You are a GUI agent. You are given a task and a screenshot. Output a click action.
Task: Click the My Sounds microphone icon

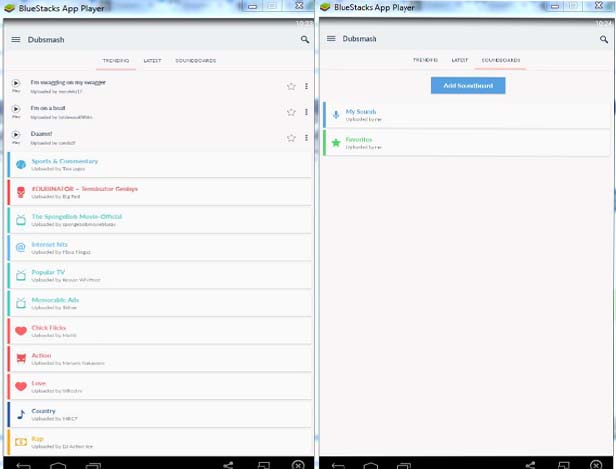tap(336, 115)
